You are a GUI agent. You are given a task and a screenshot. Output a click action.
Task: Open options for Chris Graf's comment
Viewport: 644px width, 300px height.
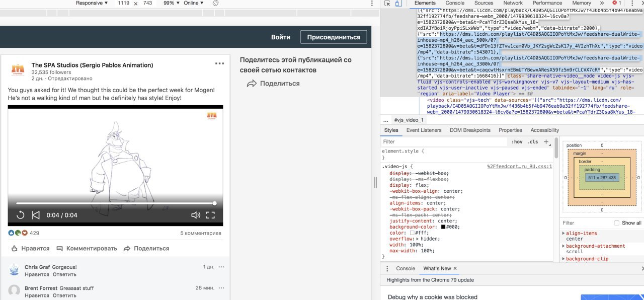[221, 267]
